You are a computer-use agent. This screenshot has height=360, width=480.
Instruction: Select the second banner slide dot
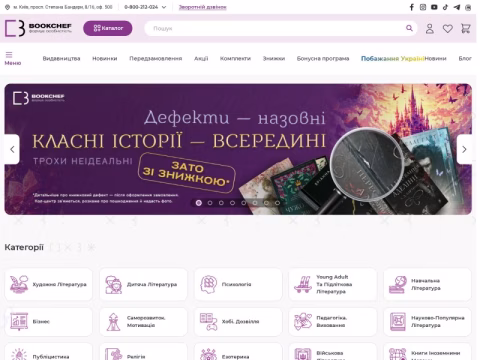210,203
